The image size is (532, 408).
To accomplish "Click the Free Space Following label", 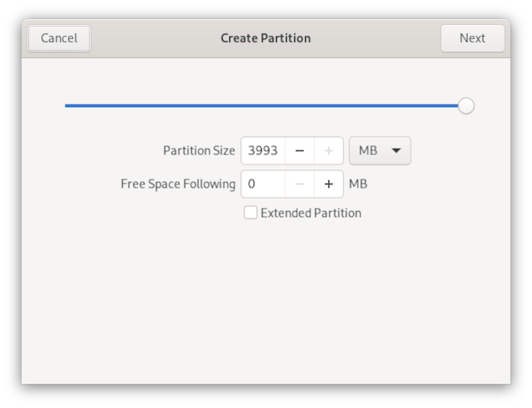I will (178, 184).
